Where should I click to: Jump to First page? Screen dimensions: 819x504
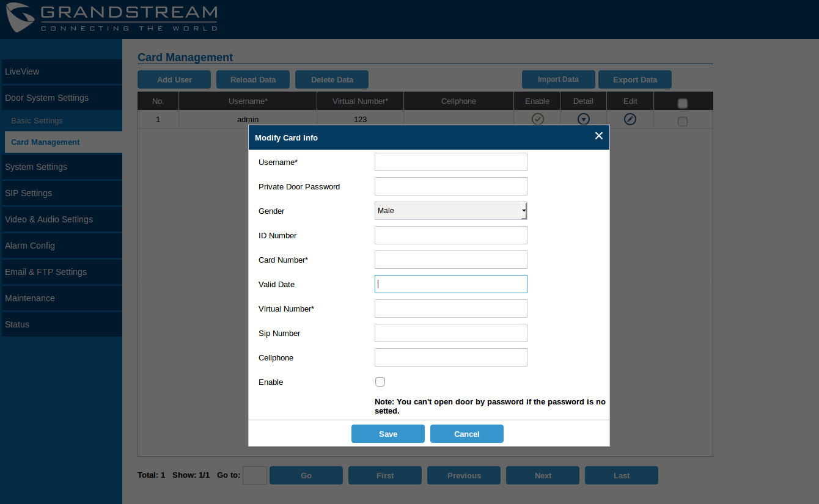pyautogui.click(x=385, y=475)
